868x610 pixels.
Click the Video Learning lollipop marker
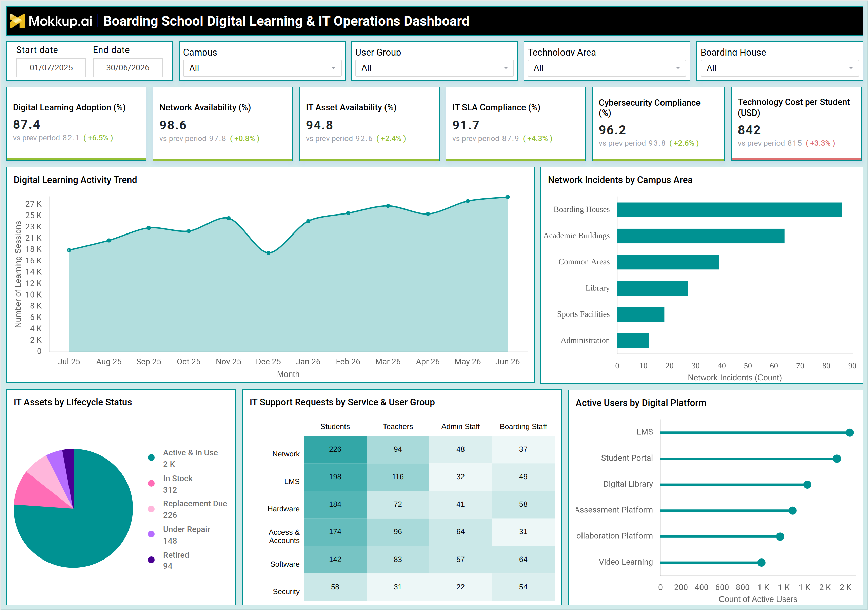(762, 562)
